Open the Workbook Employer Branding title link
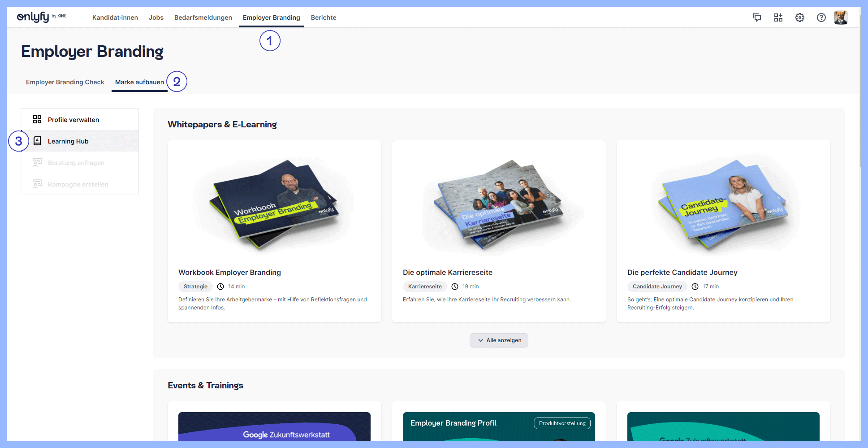Viewport: 868px width, 448px height. 229,272
